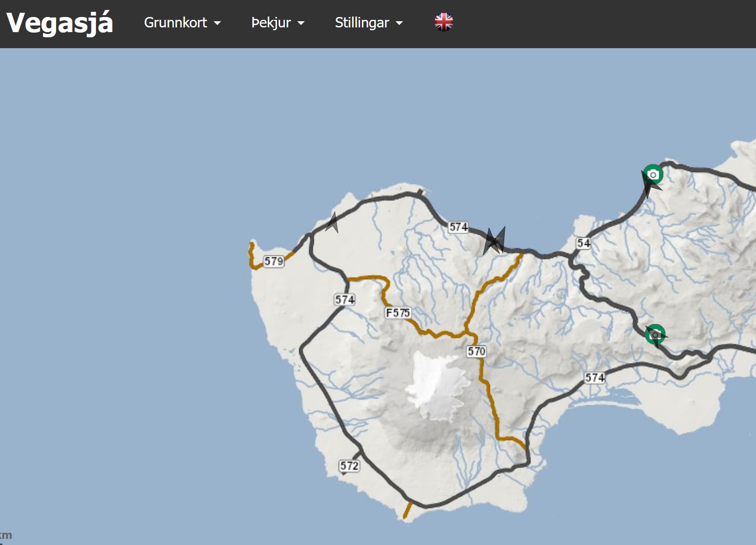756x545 pixels.
Task: Click the km scale indicator in the bottom corner
Action: point(6,536)
